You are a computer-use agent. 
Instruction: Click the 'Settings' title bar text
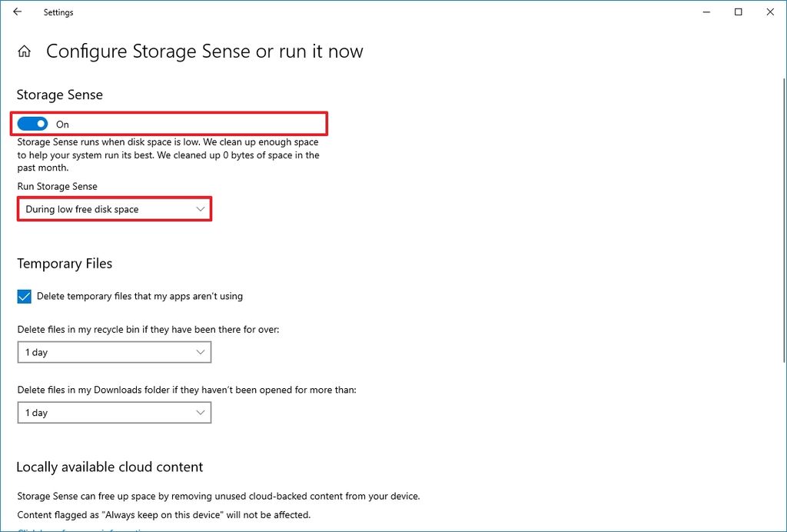tap(58, 12)
